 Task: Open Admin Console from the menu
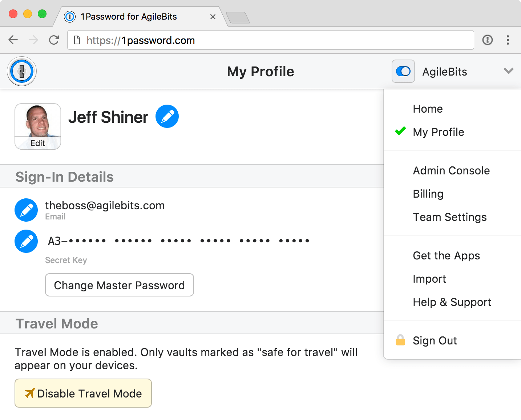point(451,171)
